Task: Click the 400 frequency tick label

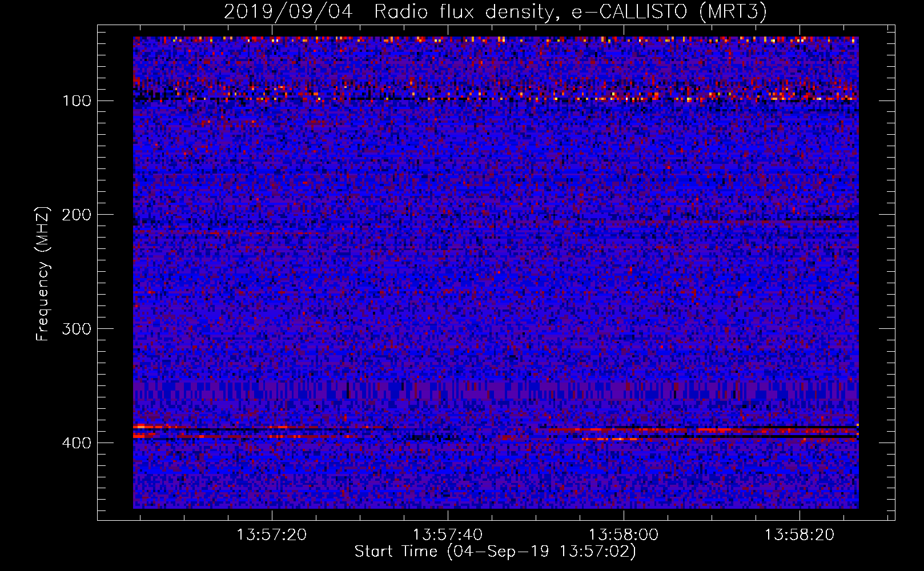Action: [x=77, y=444]
